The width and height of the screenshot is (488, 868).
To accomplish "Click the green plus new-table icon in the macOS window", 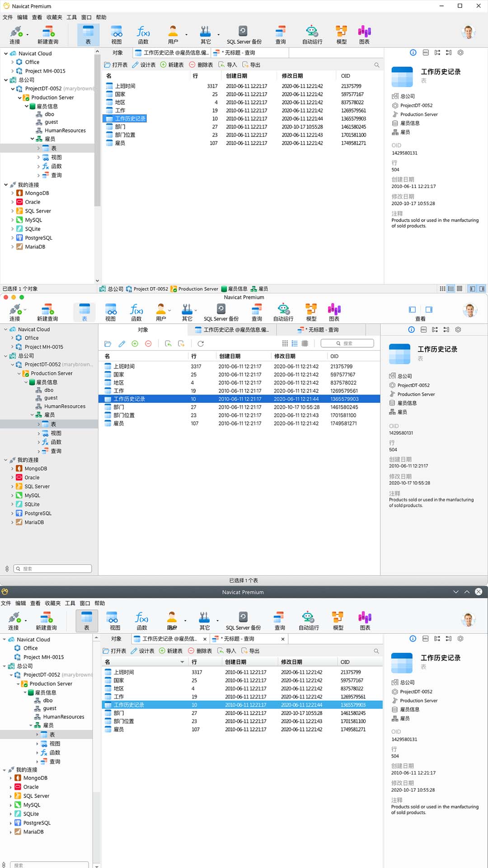I will pyautogui.click(x=135, y=344).
